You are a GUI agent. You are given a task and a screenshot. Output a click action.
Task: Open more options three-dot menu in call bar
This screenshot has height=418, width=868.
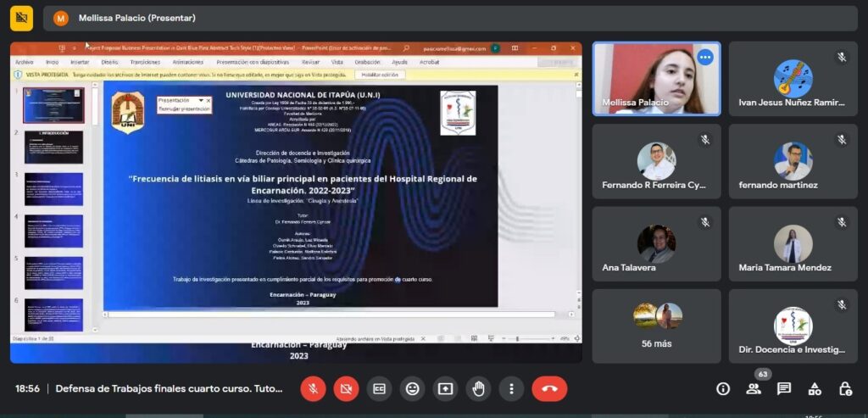[511, 388]
